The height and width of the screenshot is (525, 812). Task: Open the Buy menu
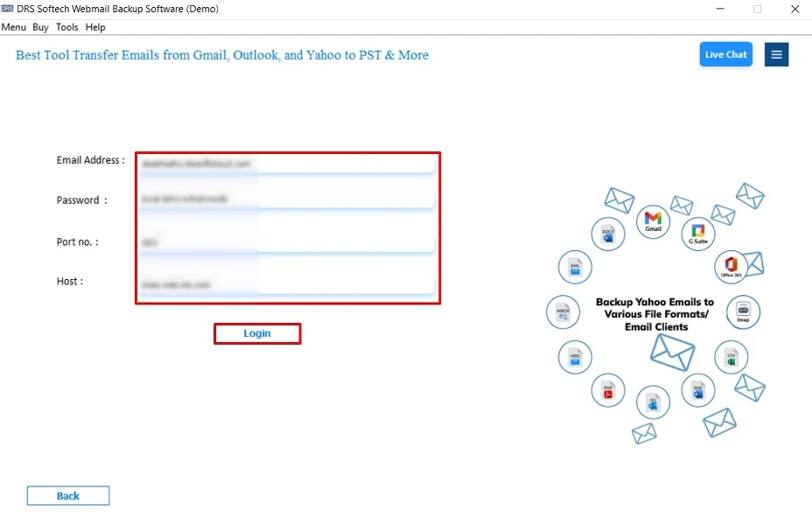click(x=40, y=27)
